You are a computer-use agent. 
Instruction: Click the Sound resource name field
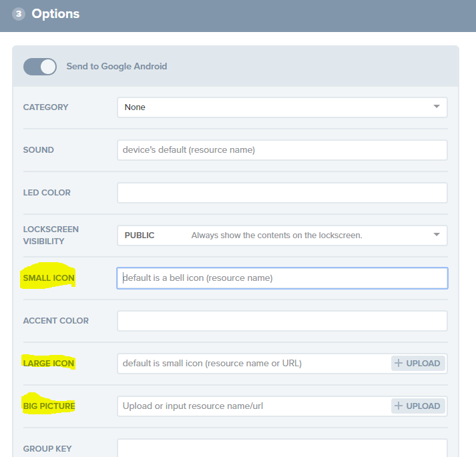pyautogui.click(x=282, y=150)
